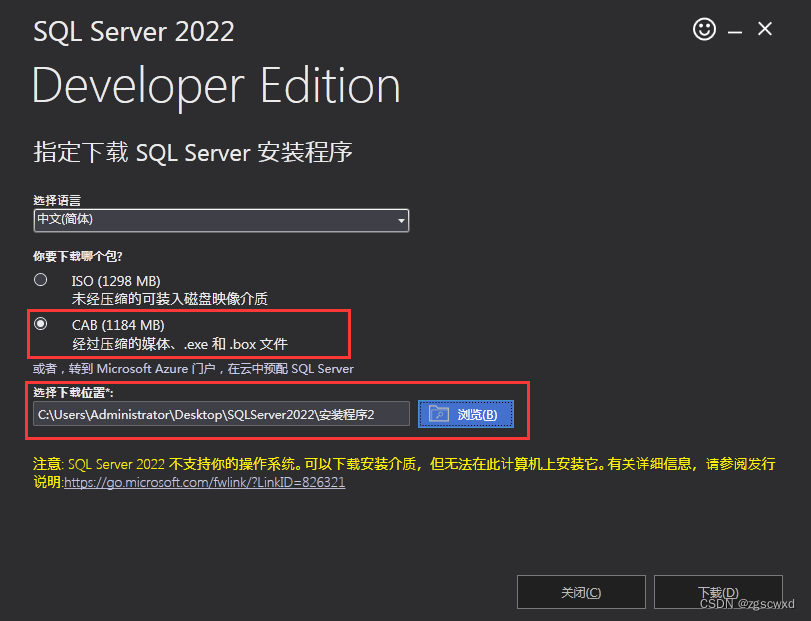Viewport: 811px width, 621px height.
Task: Click the 经过压缩的媒体 .exe 和 .box description
Action: pyautogui.click(x=179, y=344)
